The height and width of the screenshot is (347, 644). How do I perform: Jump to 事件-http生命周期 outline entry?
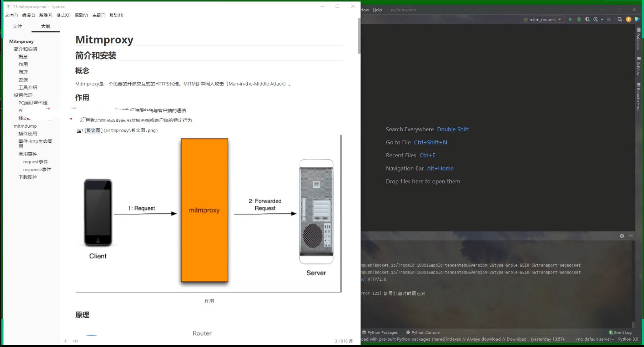pyautogui.click(x=35, y=144)
